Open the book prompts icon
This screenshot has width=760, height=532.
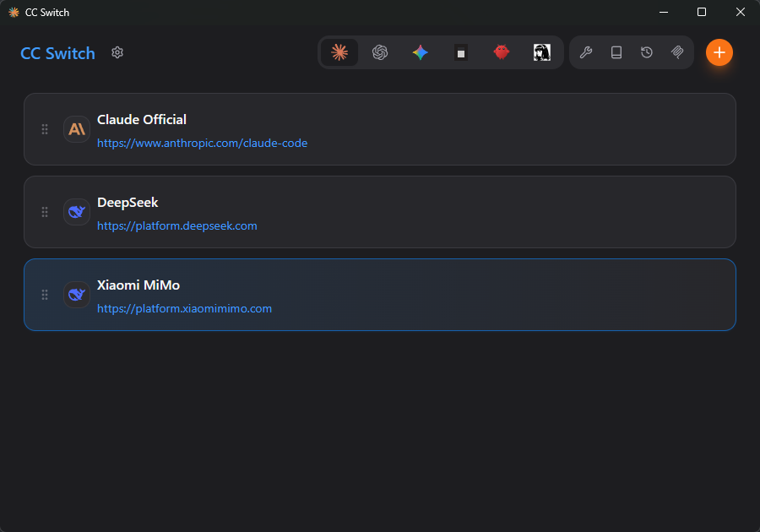pyautogui.click(x=616, y=52)
